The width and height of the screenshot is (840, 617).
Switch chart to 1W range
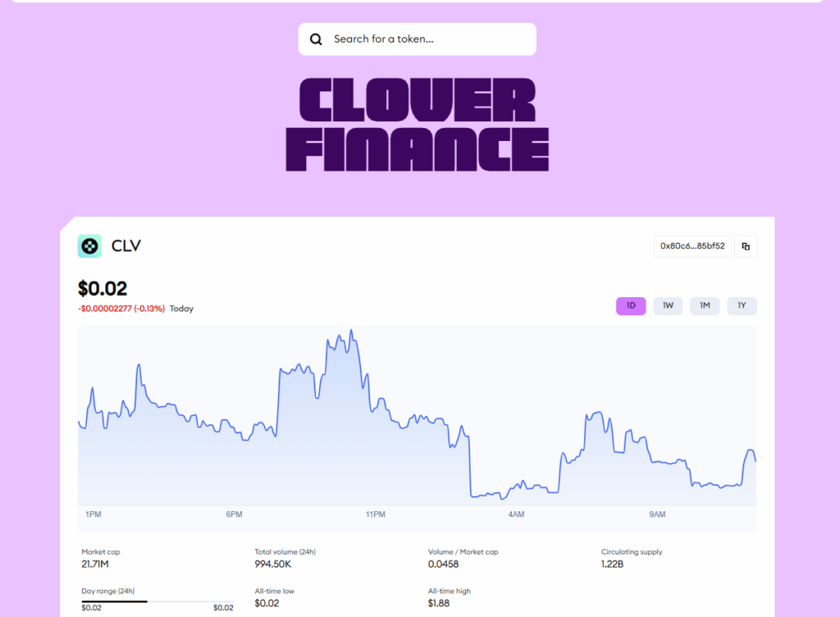coord(668,306)
